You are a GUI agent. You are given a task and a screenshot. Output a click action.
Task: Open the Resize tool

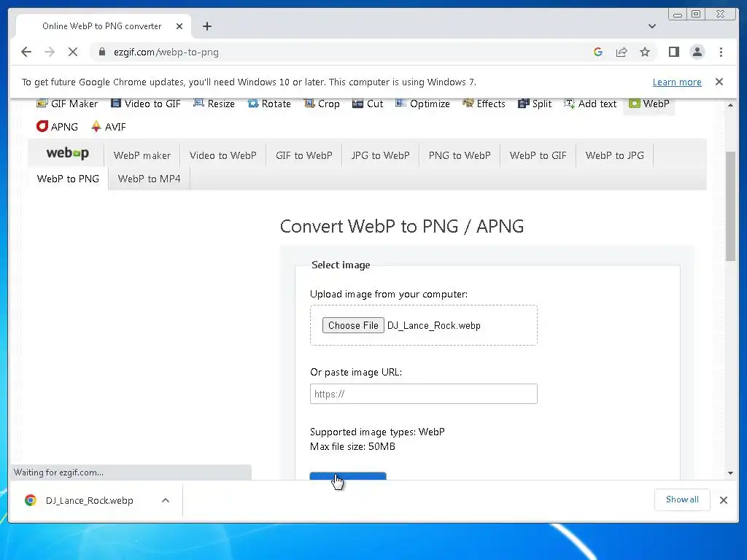click(214, 104)
